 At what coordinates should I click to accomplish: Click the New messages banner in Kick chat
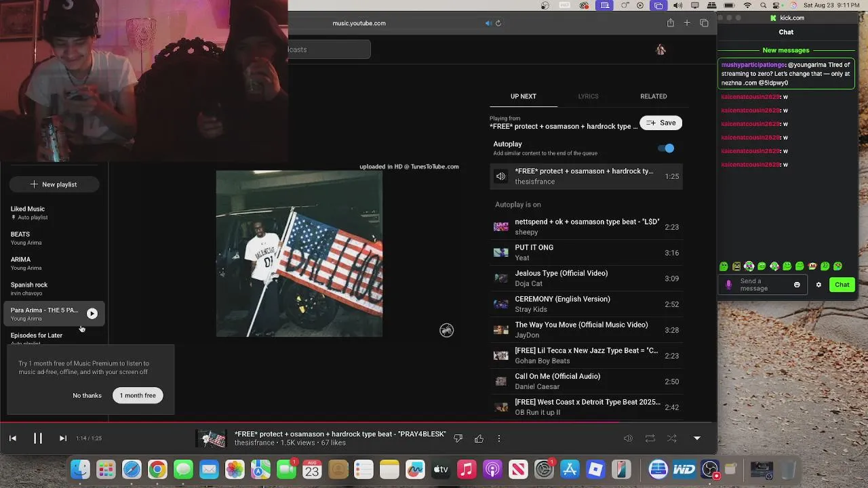tap(786, 50)
